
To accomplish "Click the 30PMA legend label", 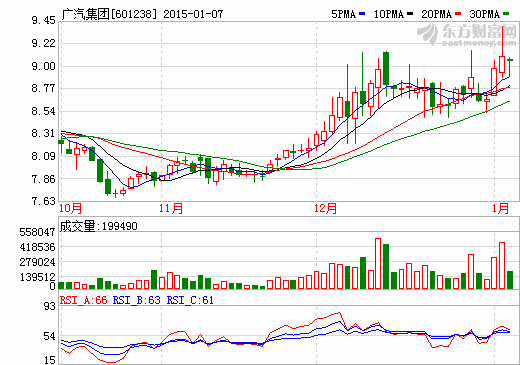I will [484, 14].
